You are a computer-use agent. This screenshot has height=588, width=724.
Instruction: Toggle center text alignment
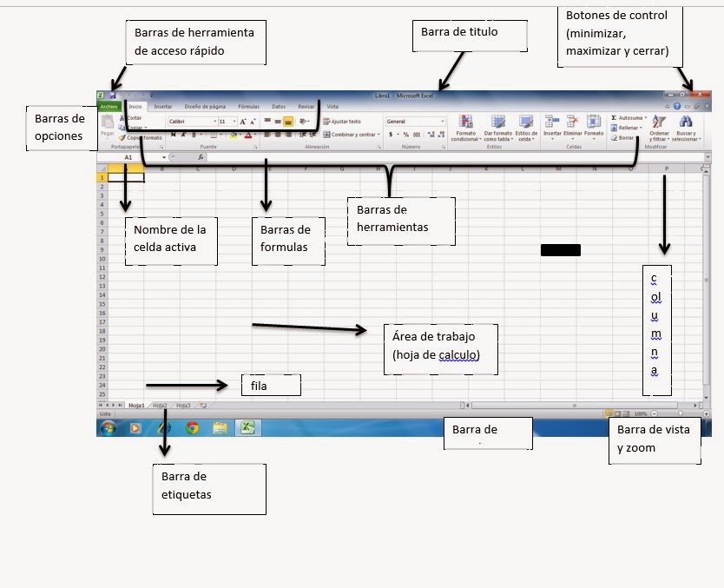click(278, 135)
